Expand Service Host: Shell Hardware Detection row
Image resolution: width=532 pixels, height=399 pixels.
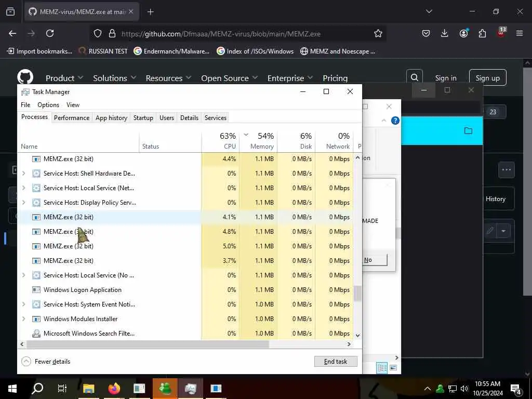coord(24,174)
